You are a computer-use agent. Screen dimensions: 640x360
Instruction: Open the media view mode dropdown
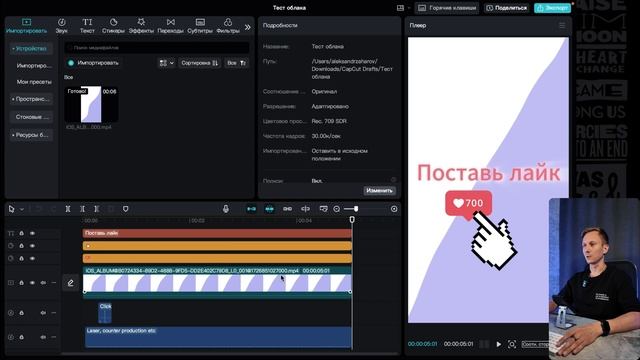click(x=167, y=63)
